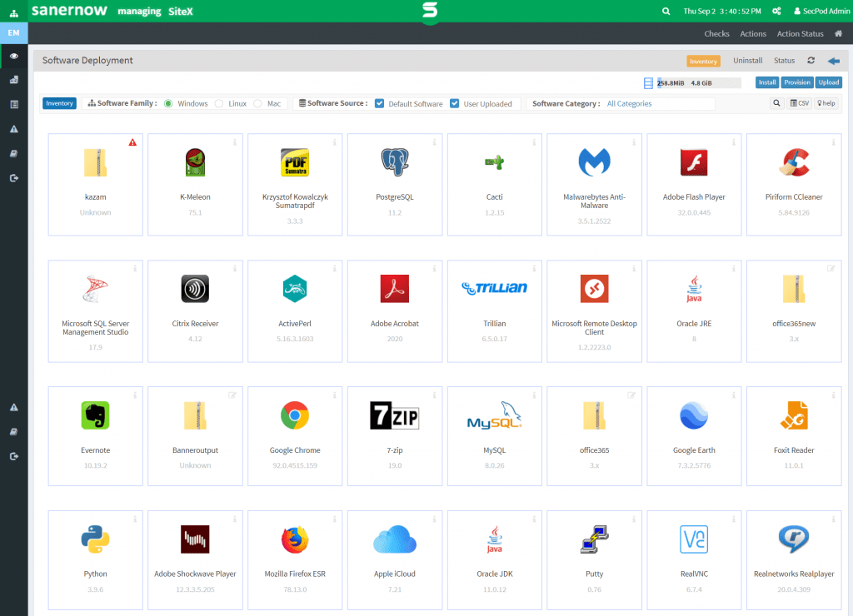
Task: Click the Realnetworks Realplayer tile name
Action: (794, 574)
